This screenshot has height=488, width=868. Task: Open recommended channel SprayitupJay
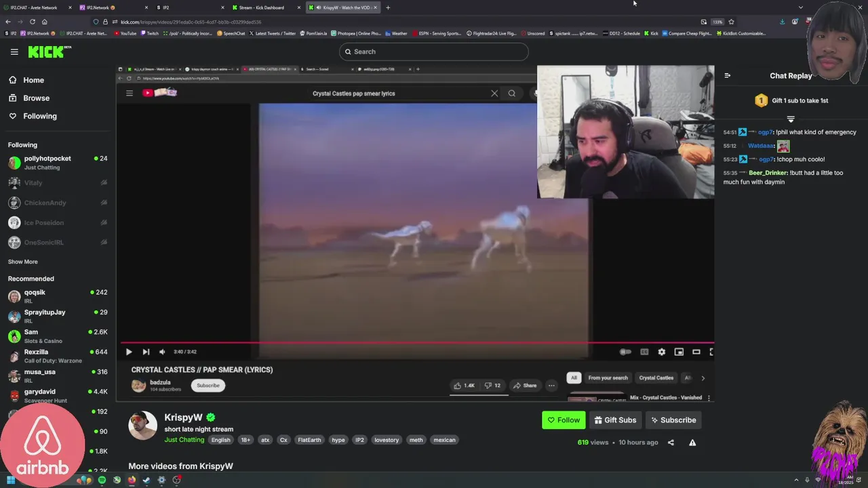(x=58, y=316)
